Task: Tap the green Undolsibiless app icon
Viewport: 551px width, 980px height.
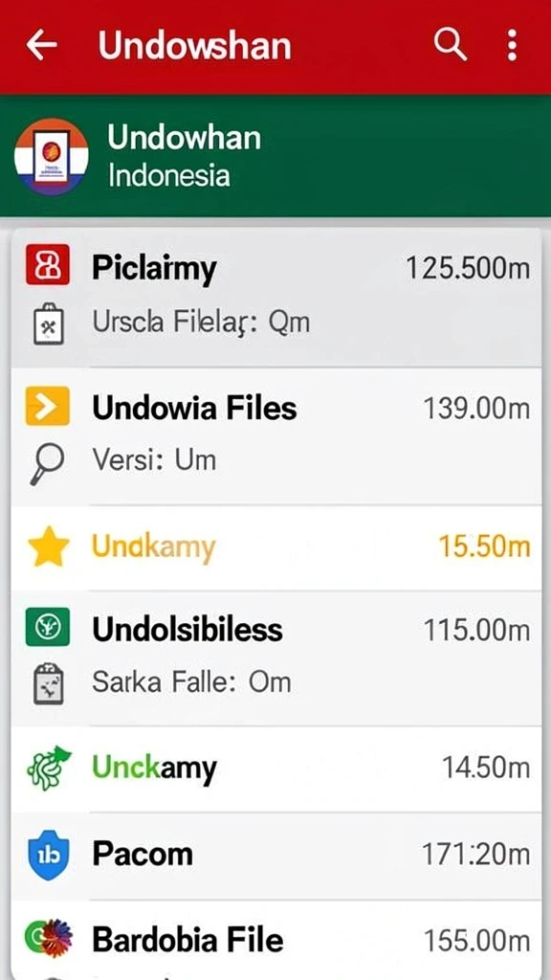Action: pos(48,626)
